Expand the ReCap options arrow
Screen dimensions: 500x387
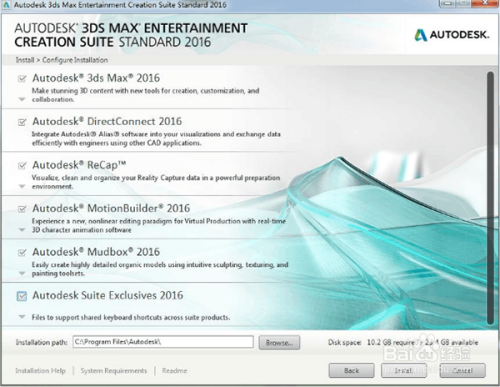[x=22, y=186]
